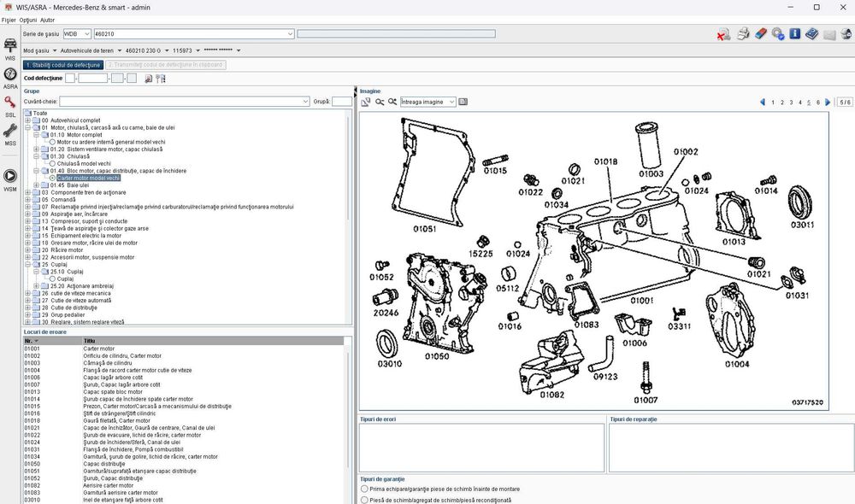The image size is (855, 504).
Task: Zoom in the parts image
Action: tap(392, 102)
